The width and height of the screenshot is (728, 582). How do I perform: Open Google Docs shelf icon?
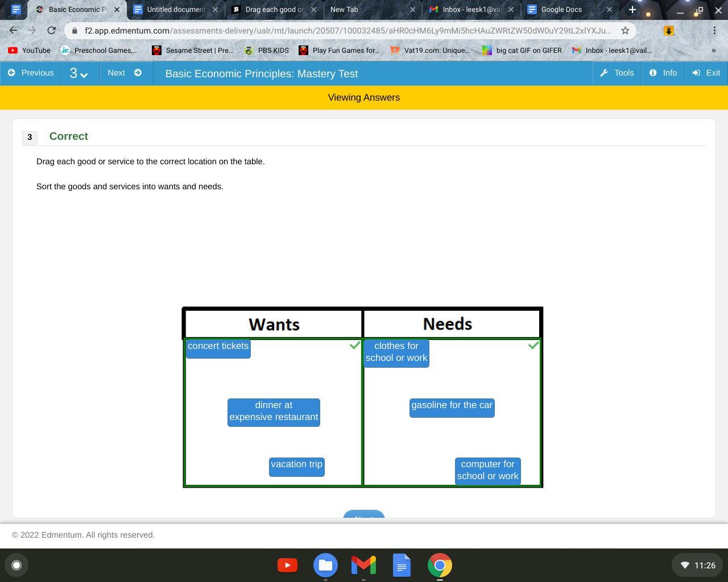pyautogui.click(x=402, y=565)
